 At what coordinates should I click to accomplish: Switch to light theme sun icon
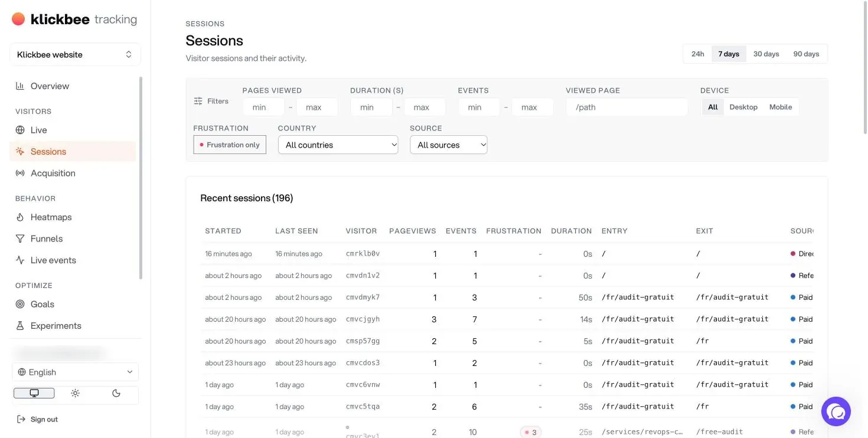[75, 393]
